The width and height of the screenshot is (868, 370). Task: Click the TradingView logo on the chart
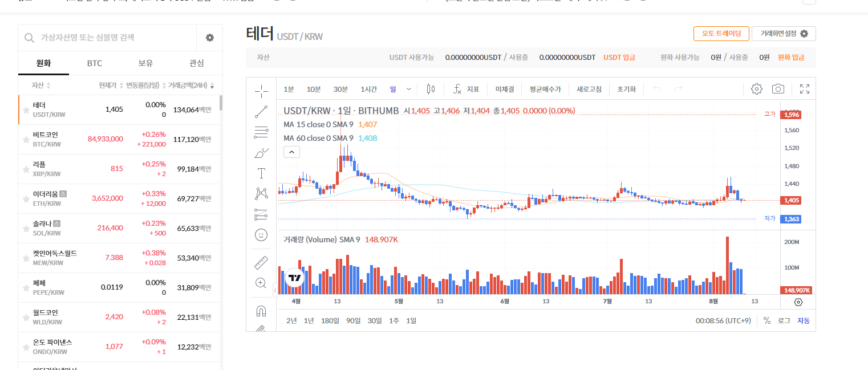294,278
